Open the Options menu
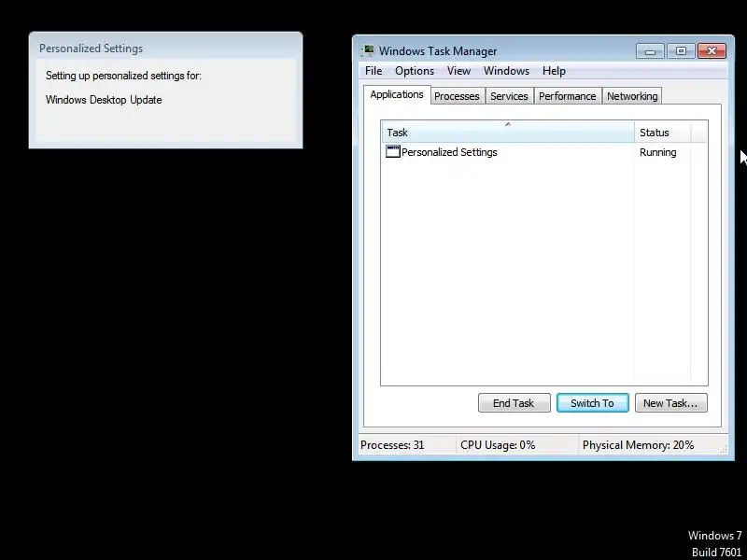Screen dimensions: 747x560 (415, 71)
